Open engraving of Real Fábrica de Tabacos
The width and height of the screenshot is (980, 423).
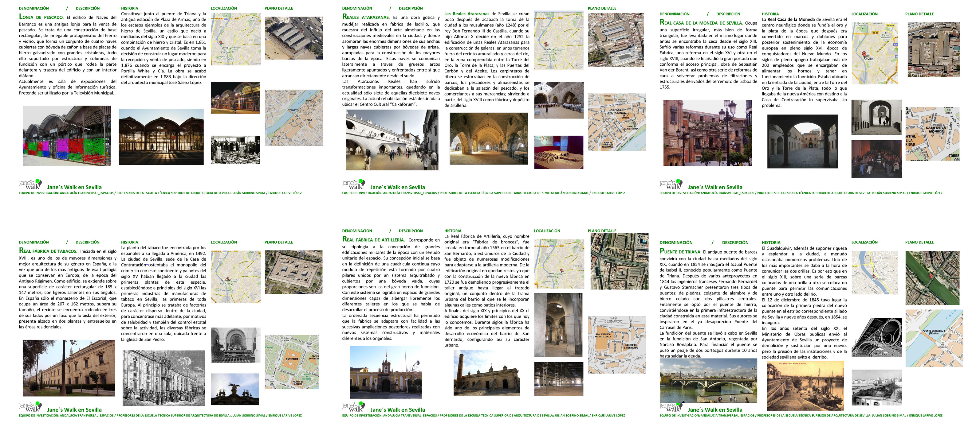click(x=163, y=378)
